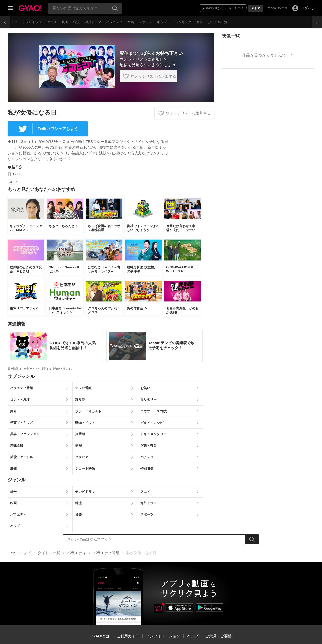Open the ドキュメンタリー subgenre row
Screen dimensions: 322x644
[x=171, y=434]
